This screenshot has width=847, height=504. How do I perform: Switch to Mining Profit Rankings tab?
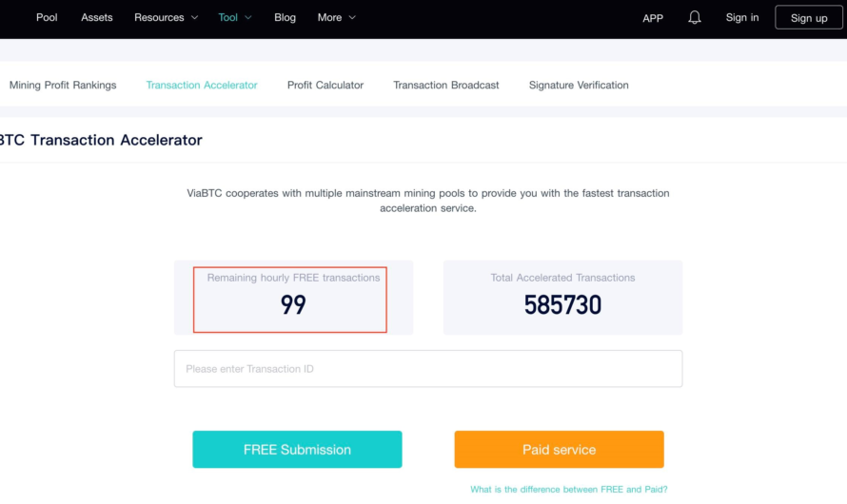click(x=63, y=86)
